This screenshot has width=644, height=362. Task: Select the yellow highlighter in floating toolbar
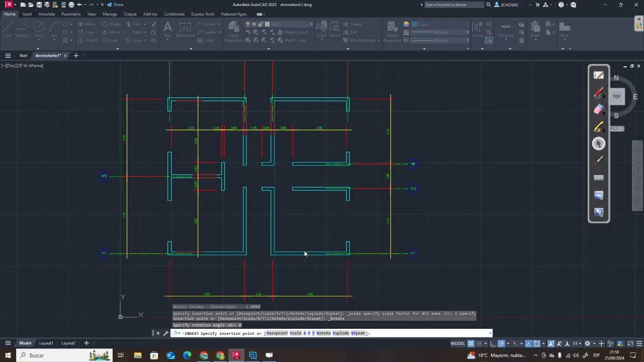(x=599, y=127)
